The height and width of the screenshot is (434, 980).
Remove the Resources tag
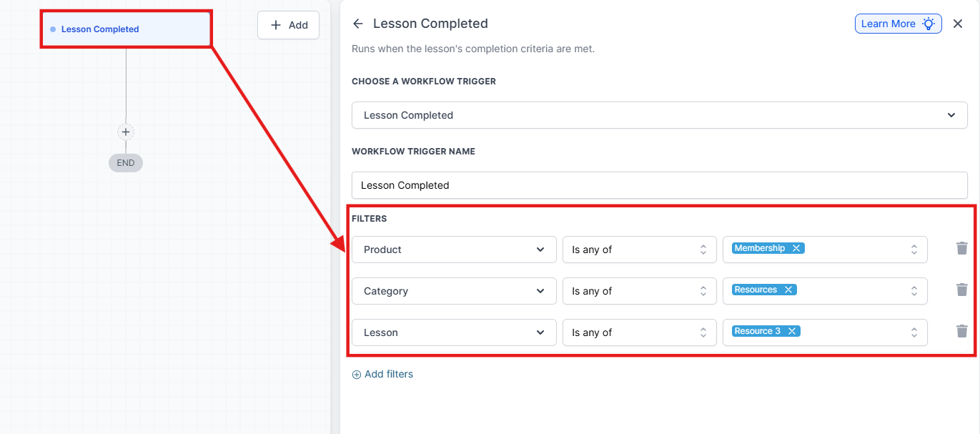788,290
